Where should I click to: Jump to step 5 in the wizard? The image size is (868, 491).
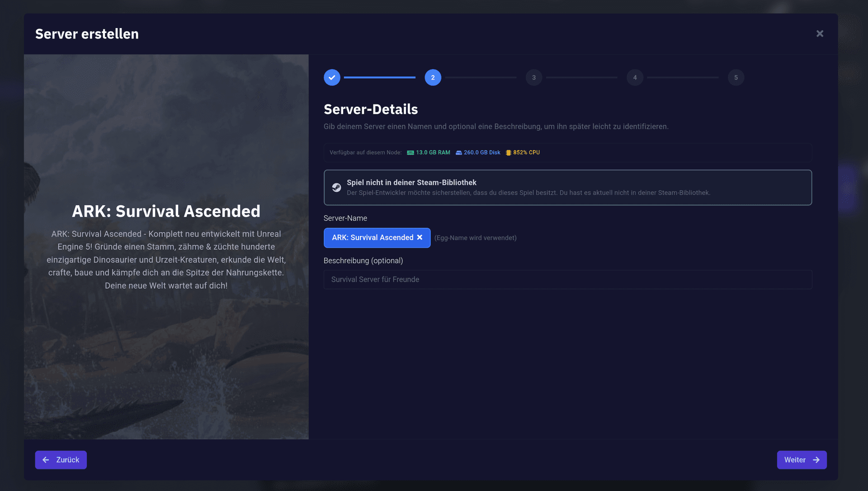click(x=736, y=77)
